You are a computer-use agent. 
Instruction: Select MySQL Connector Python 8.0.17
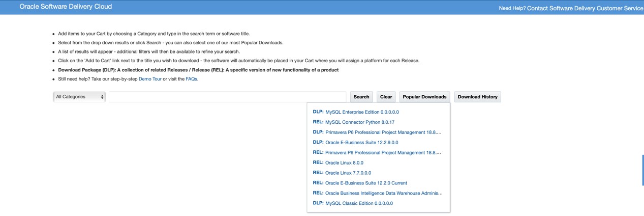coord(360,122)
